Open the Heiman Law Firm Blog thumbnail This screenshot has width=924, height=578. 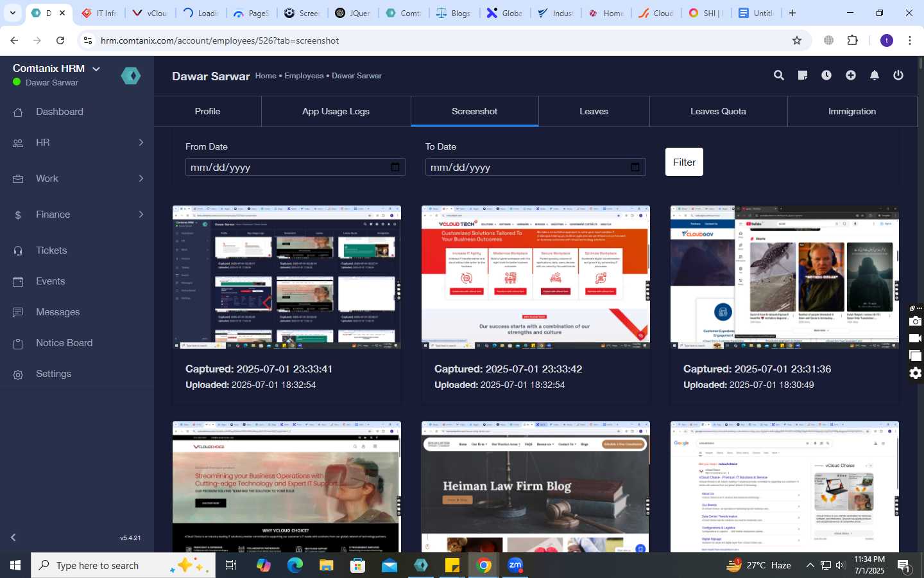click(536, 487)
